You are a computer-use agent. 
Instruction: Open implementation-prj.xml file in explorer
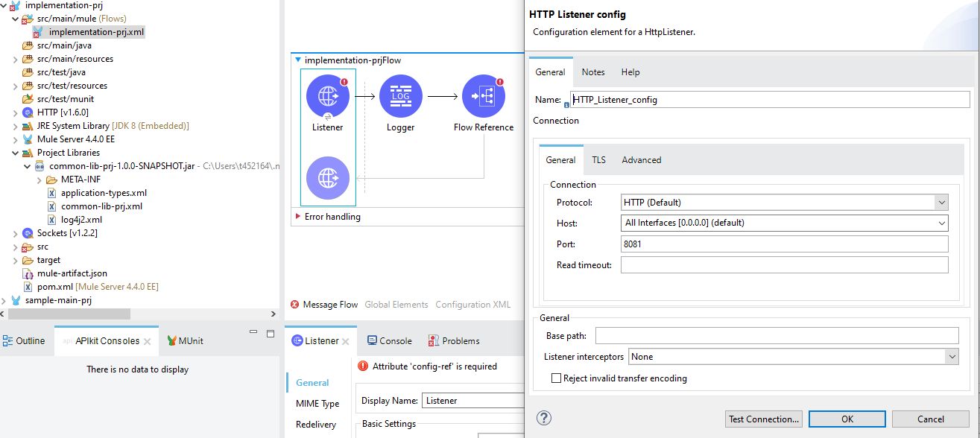click(96, 32)
